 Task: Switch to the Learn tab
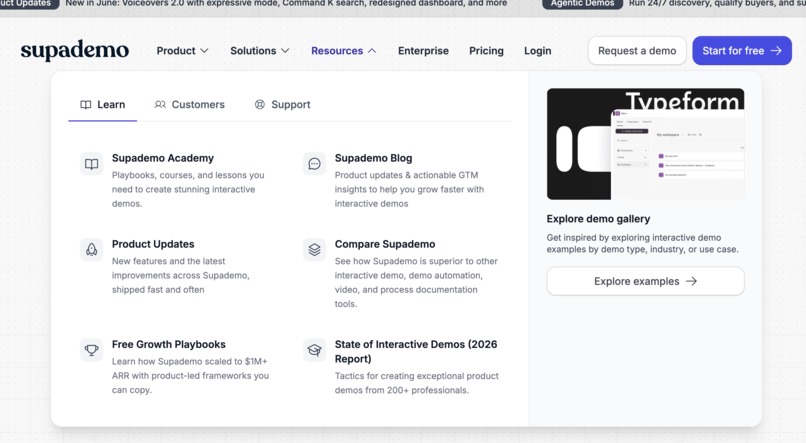click(x=103, y=105)
